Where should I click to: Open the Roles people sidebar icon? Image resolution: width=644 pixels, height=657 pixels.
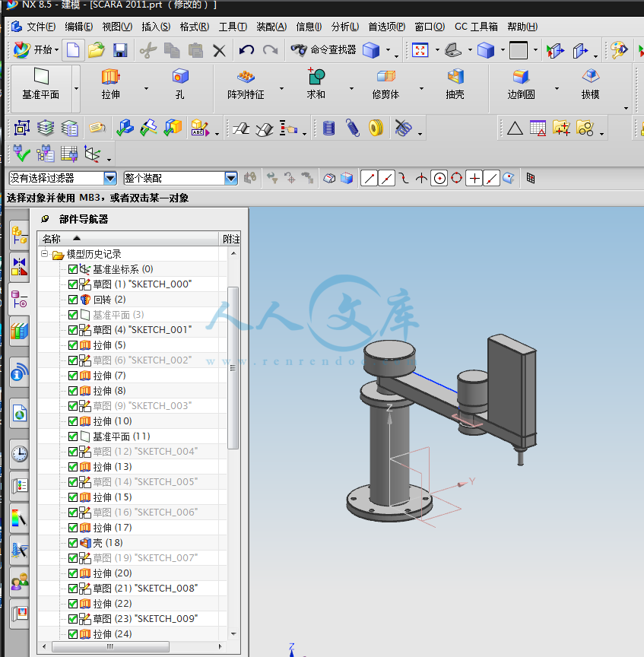[19, 582]
